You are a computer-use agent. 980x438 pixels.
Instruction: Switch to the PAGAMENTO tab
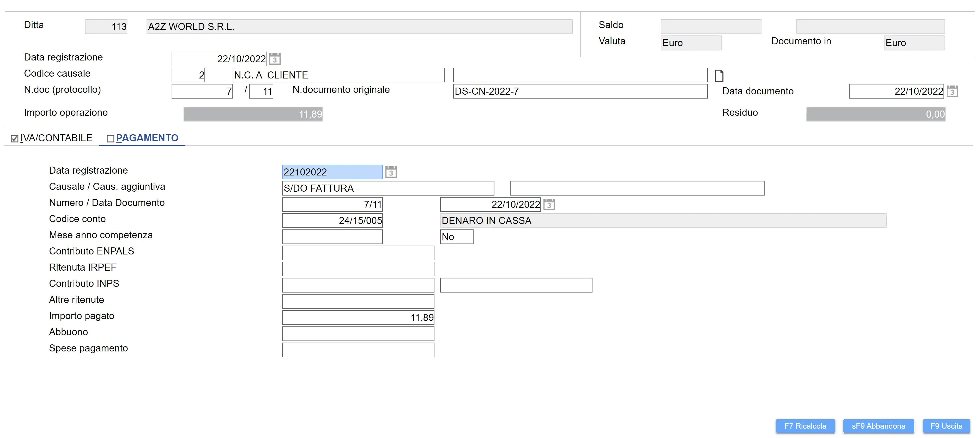pos(147,138)
